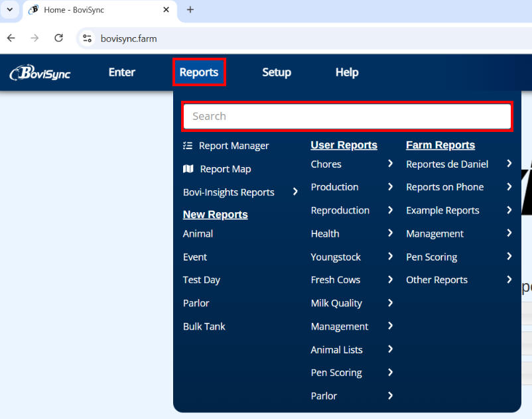The image size is (532, 419).
Task: Open the Animal new report
Action: pos(198,233)
